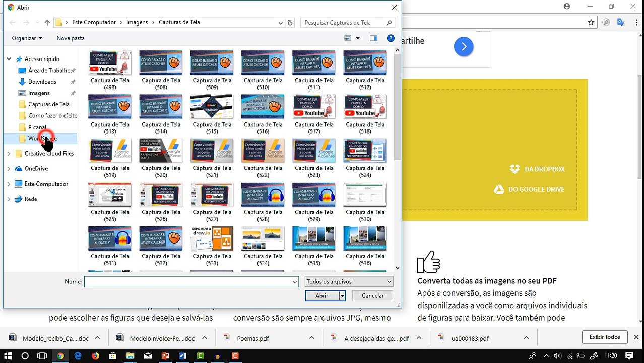Open Chrome profile avatar icon
Screen dimensions: 644x363
567,7
